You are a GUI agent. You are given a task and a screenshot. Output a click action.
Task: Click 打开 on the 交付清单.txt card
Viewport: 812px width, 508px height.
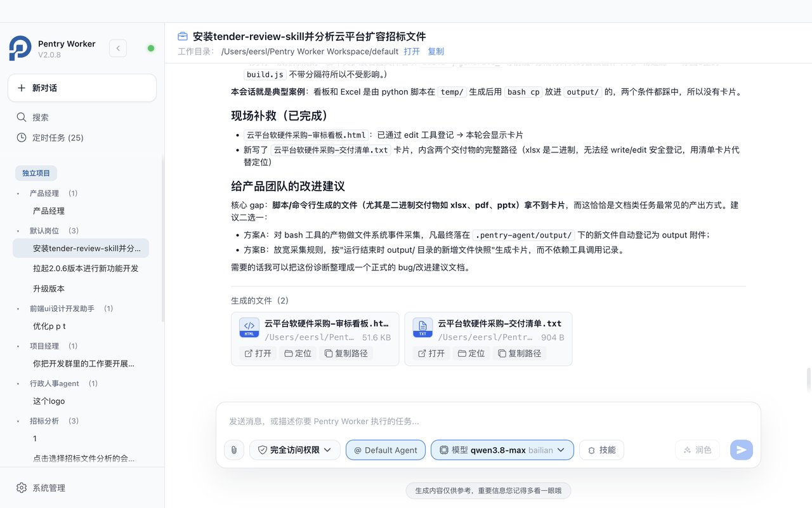point(431,353)
